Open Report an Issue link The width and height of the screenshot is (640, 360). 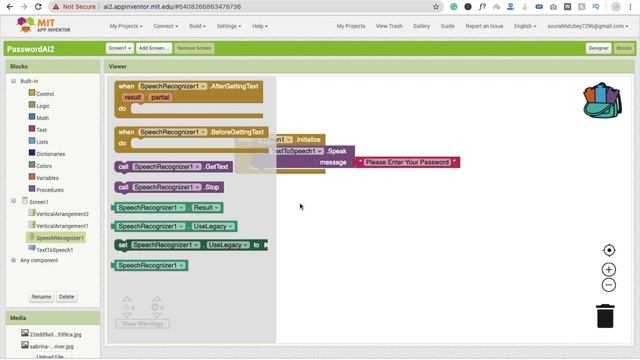[484, 26]
